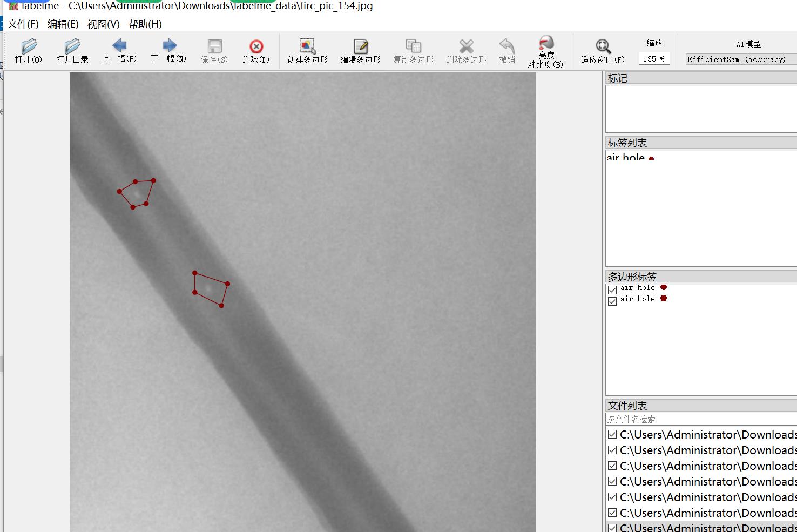Click the Open file (打开) icon

(x=29, y=51)
